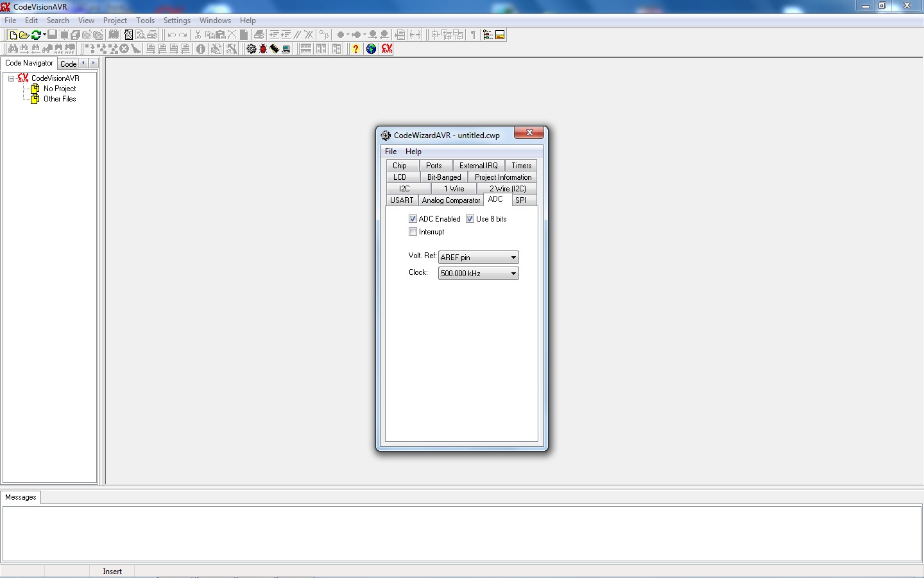Open CodeWizardAVR Help menu

[413, 152]
